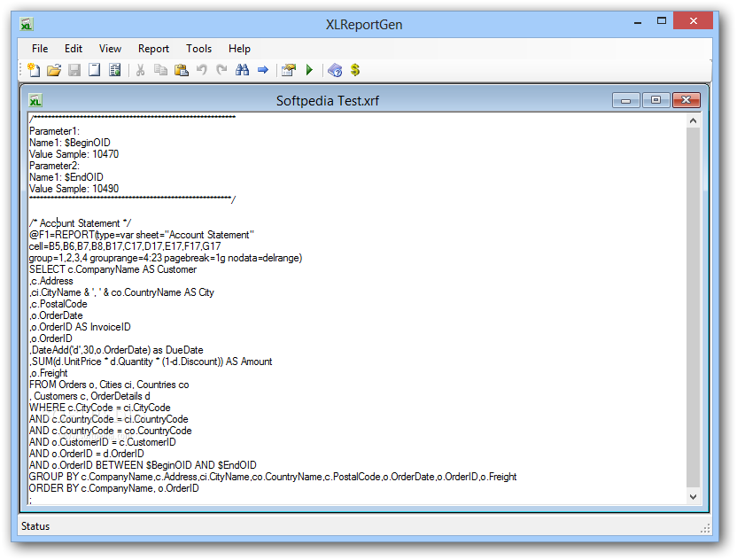Image resolution: width=737 pixels, height=560 pixels.
Task: Click the 'group=1,2,3,4 grouprange=4:23' line
Action: click(x=166, y=258)
